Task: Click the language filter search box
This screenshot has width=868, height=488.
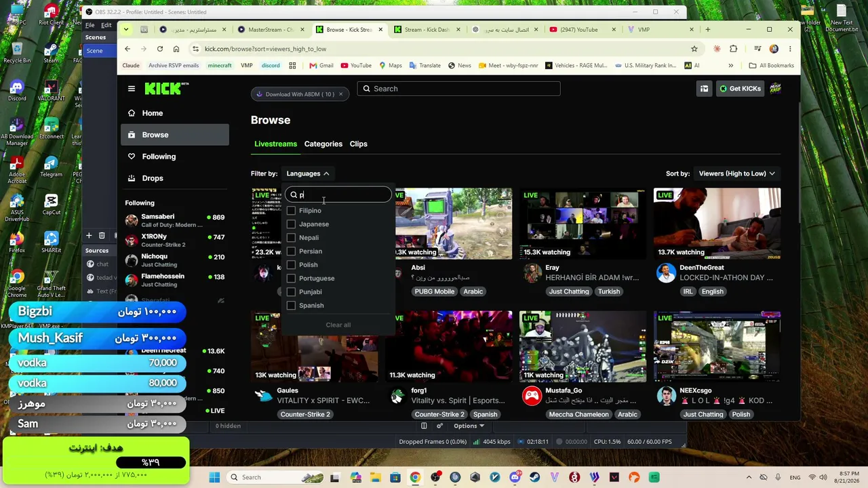Action: [x=338, y=195]
